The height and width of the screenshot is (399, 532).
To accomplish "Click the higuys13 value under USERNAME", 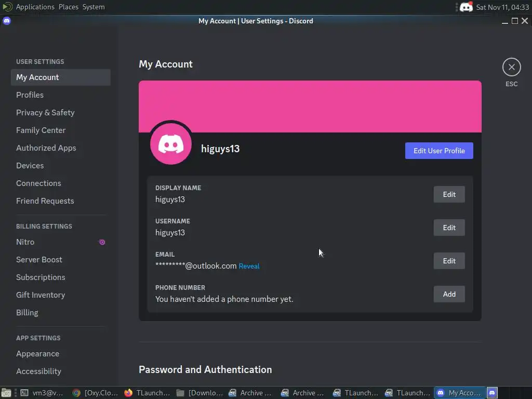I will click(x=170, y=233).
